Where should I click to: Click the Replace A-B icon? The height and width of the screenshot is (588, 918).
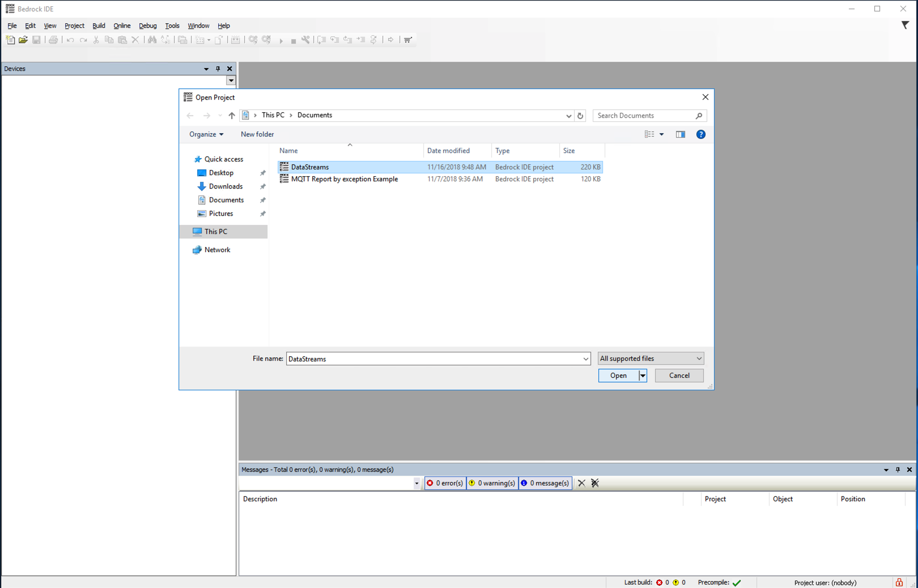click(x=165, y=40)
